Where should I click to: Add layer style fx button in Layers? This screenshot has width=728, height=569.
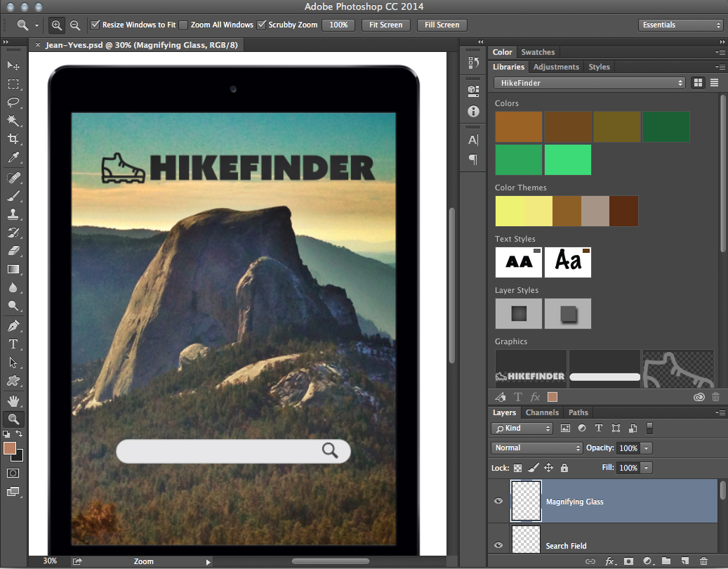[610, 561]
